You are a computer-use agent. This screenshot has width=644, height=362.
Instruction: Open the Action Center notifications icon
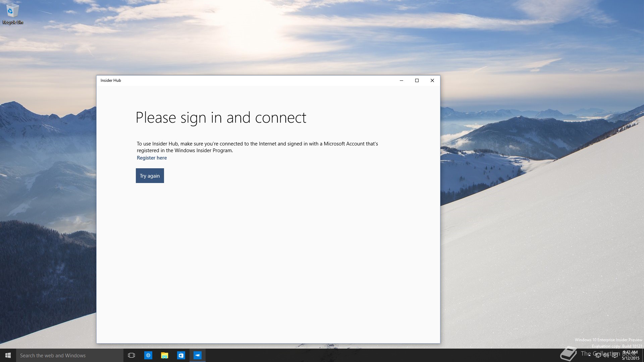click(615, 355)
